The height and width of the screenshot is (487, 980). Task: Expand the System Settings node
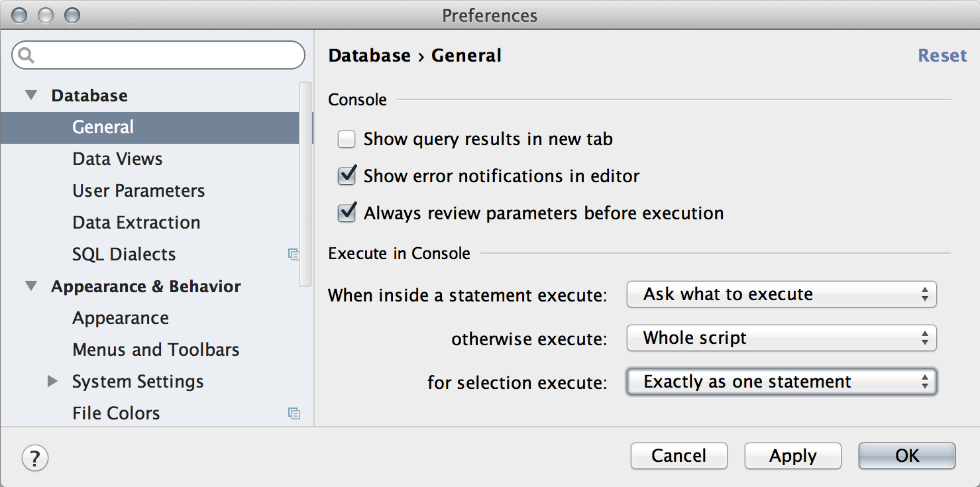pyautogui.click(x=52, y=382)
